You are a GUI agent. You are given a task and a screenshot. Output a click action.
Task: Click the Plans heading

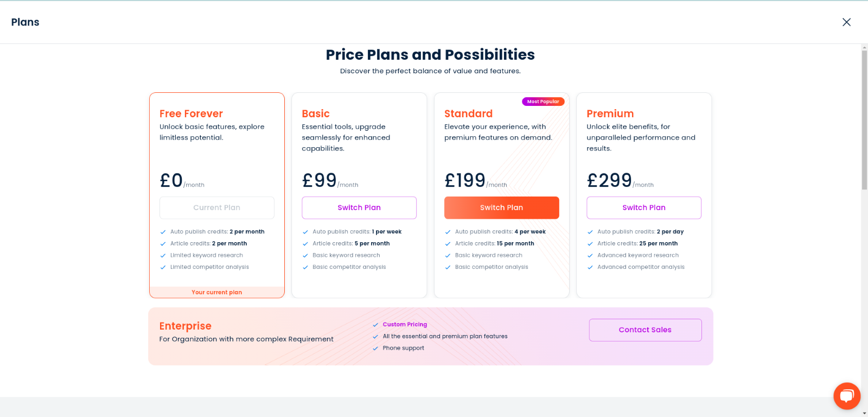click(25, 22)
